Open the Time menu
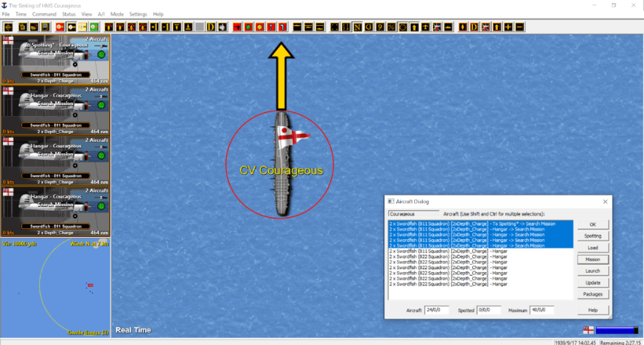This screenshot has width=644, height=345. coord(21,14)
